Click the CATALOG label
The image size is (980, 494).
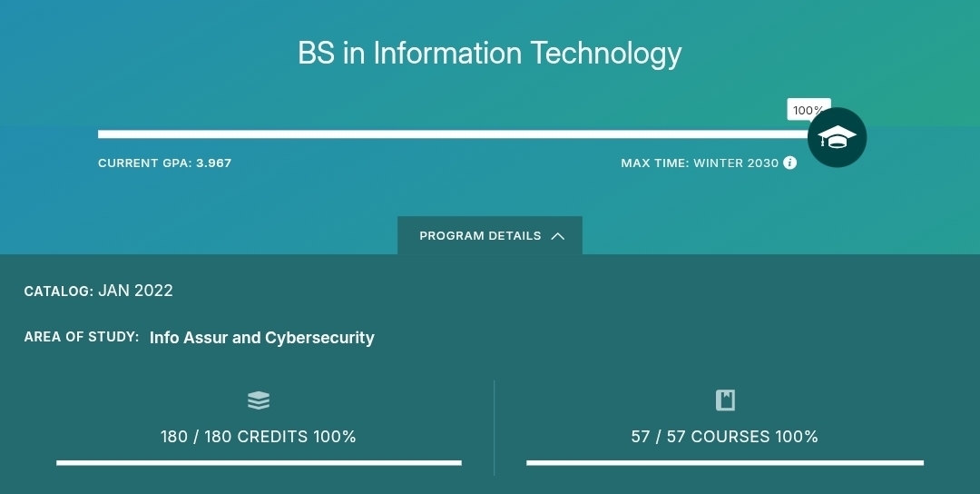click(x=58, y=291)
